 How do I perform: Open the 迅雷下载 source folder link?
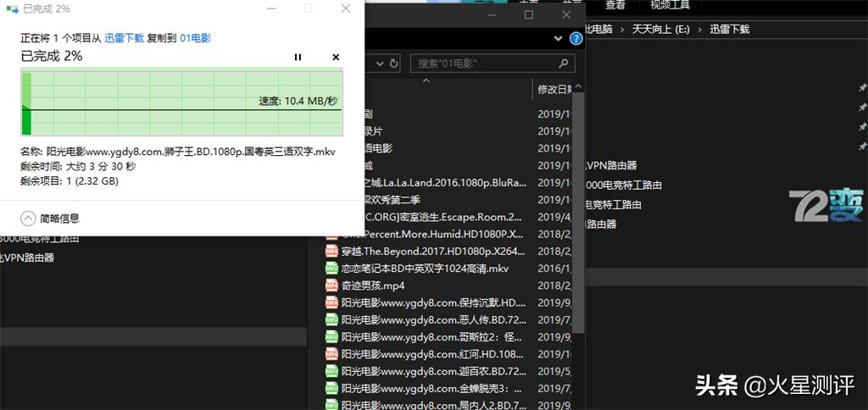(124, 38)
